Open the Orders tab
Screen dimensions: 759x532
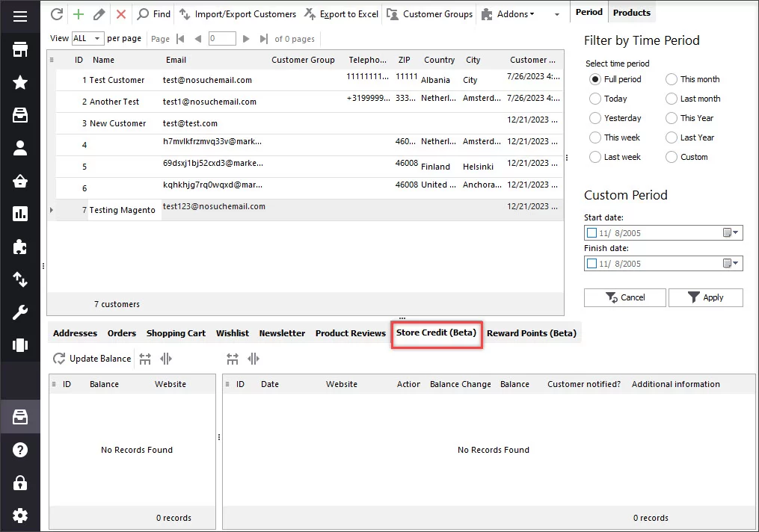(x=121, y=333)
